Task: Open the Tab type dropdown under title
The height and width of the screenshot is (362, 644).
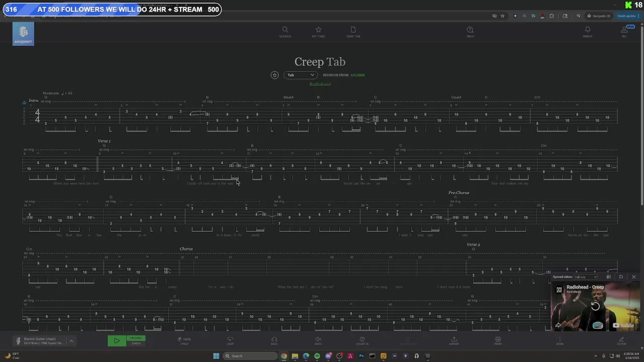Action: coord(300,75)
